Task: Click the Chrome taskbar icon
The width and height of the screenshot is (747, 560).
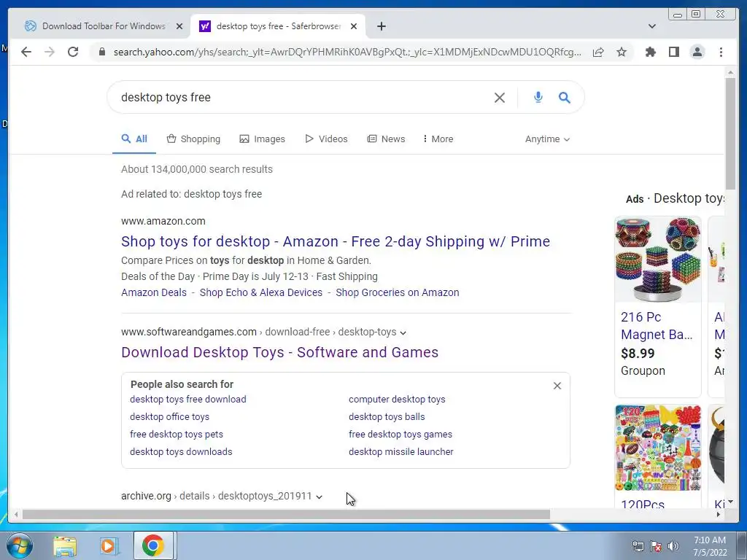Action: click(153, 545)
